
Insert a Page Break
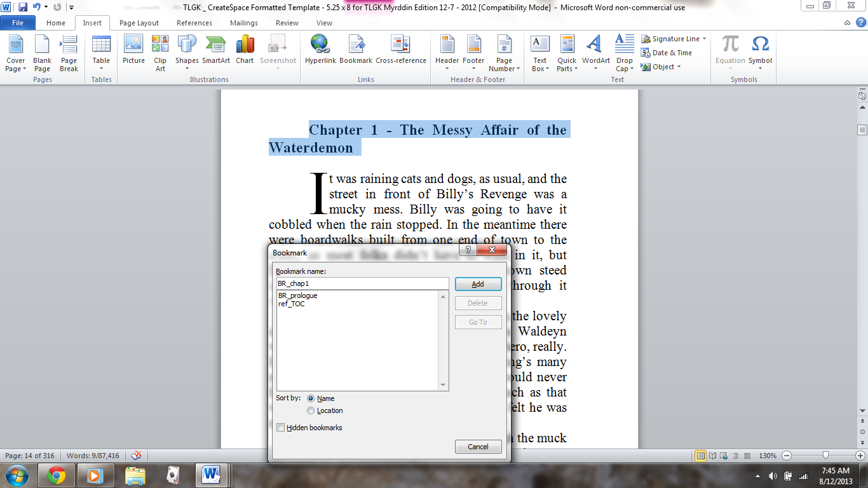69,51
